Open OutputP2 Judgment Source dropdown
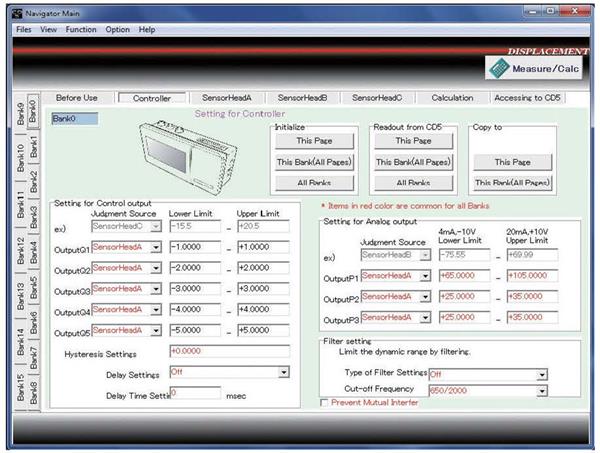This screenshot has width=600, height=453. [x=425, y=297]
